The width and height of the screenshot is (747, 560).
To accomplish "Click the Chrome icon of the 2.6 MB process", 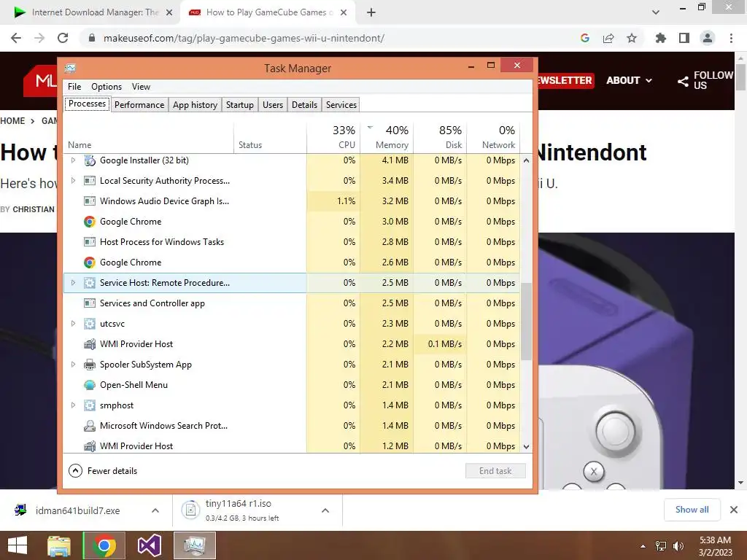I will (x=90, y=262).
